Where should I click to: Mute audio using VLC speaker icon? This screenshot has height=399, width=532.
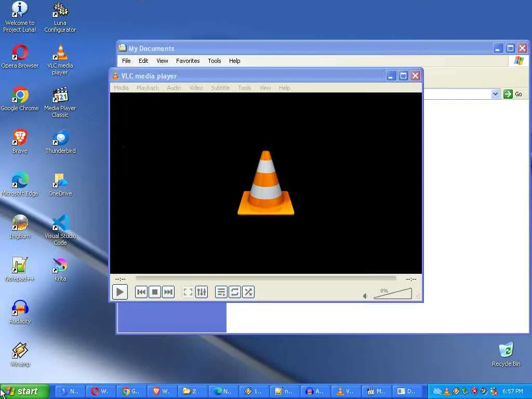[365, 296]
